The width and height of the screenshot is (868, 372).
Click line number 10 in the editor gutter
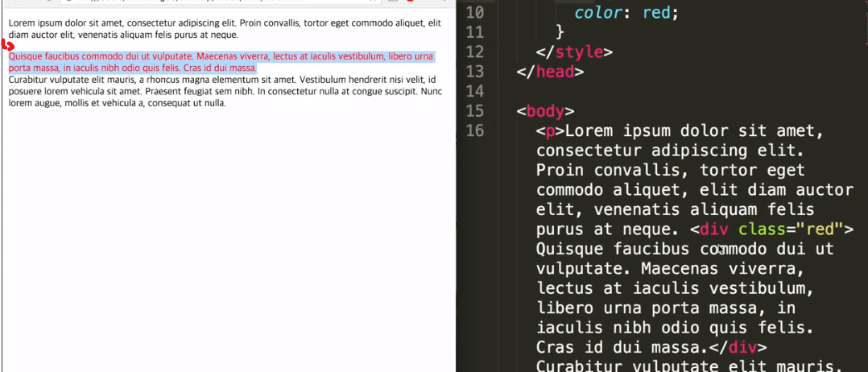click(x=474, y=12)
